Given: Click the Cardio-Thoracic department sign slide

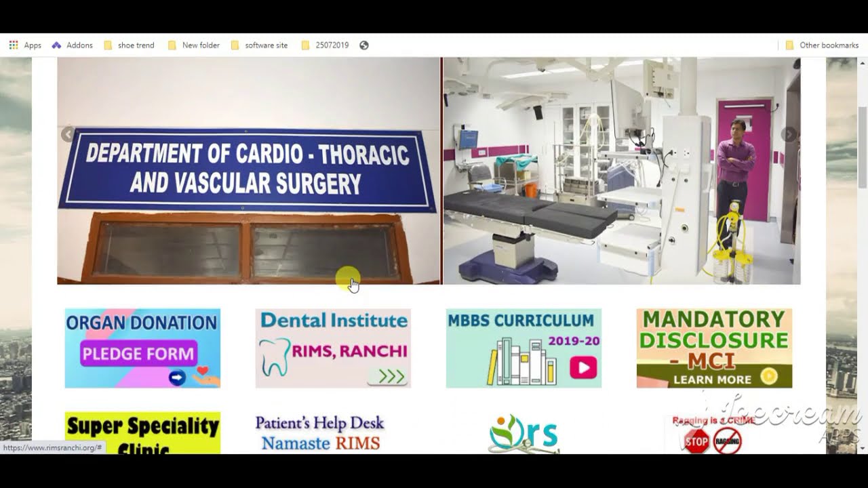Looking at the screenshot, I should [x=249, y=171].
